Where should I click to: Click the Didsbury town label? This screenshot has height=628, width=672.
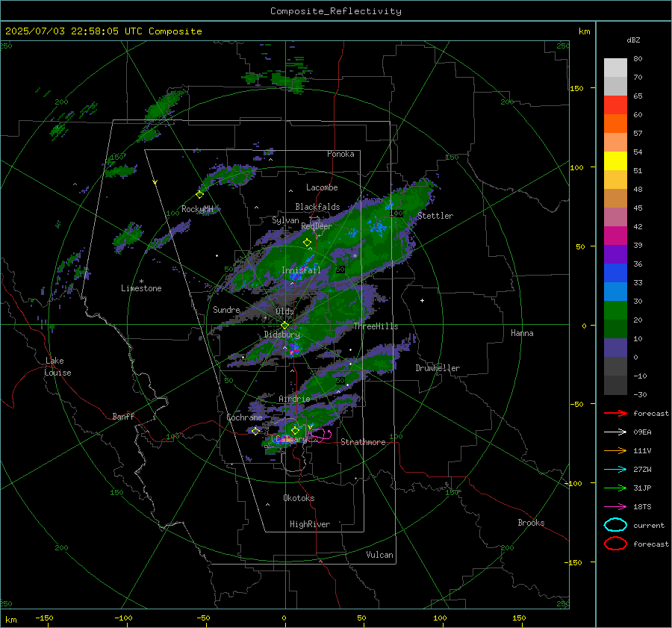(281, 335)
